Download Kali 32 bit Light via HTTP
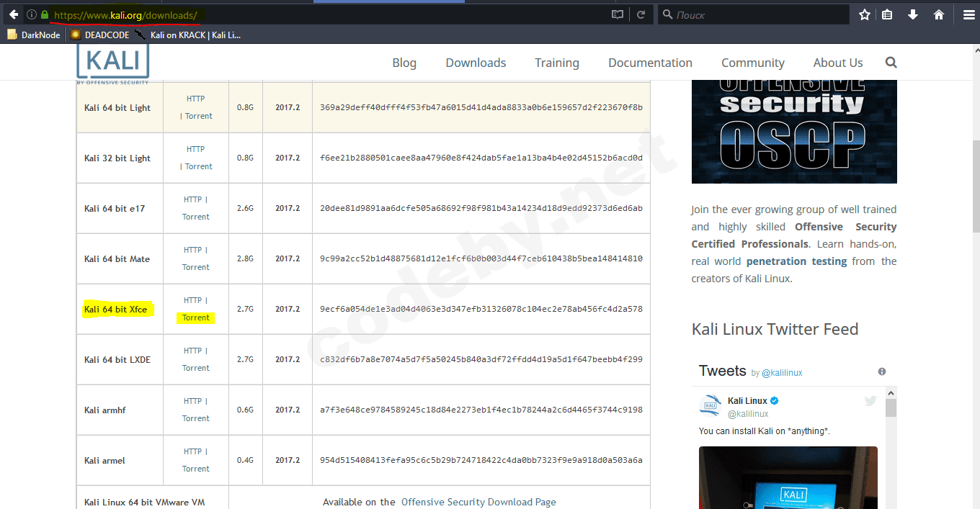The height and width of the screenshot is (509, 980). tap(195, 149)
